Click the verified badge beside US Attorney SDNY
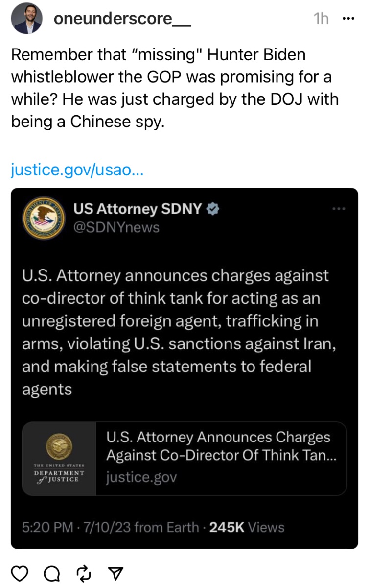 point(213,209)
